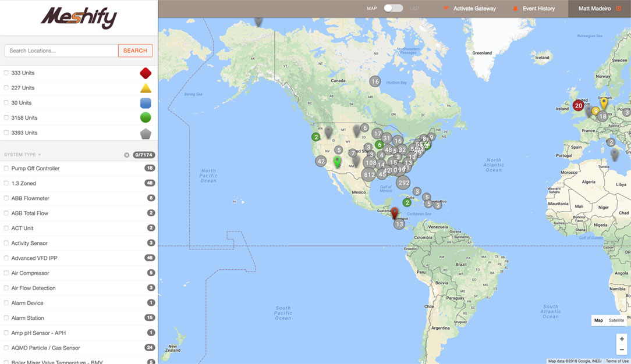The width and height of the screenshot is (631, 364).
Task: Check the 227 Units checkbox
Action: (x=6, y=88)
